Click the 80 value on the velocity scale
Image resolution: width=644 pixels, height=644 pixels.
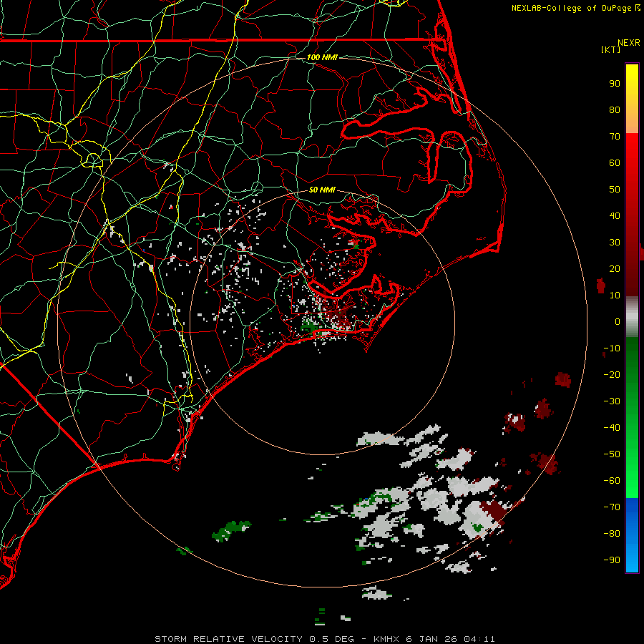(x=615, y=110)
